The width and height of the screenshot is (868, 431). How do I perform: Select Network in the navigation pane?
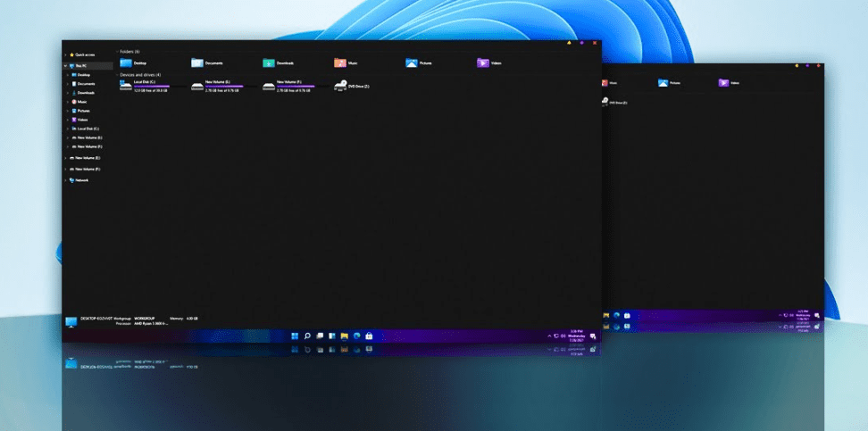point(79,180)
